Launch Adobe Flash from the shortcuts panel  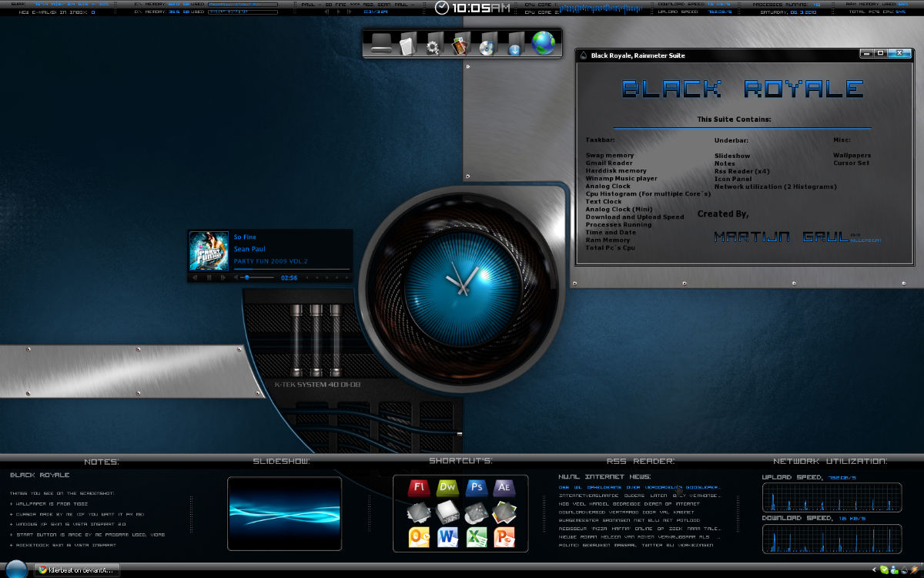[419, 488]
